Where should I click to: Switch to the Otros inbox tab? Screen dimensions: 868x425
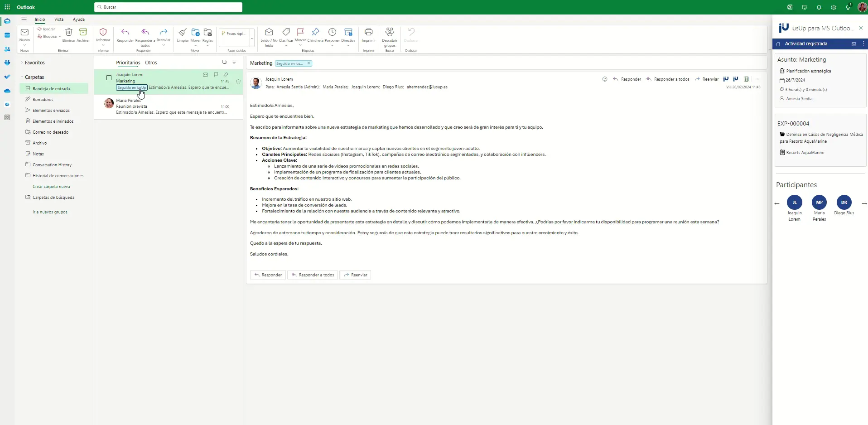151,63
